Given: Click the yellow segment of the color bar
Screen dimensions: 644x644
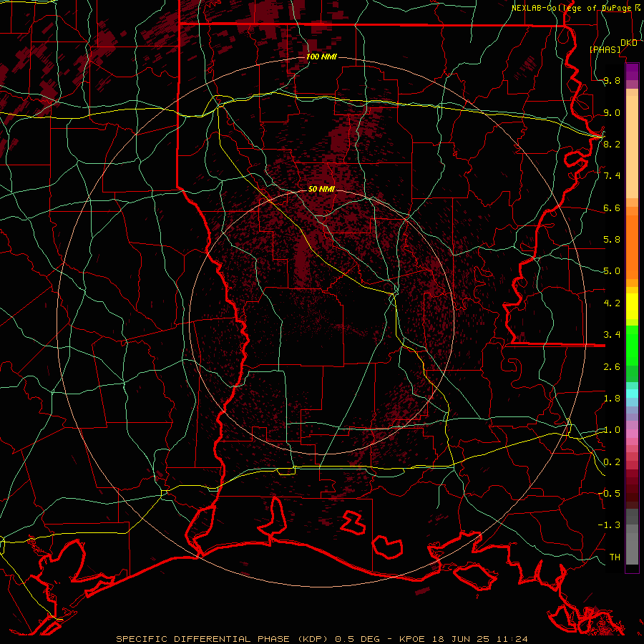Looking at the screenshot, I should coord(632,306).
